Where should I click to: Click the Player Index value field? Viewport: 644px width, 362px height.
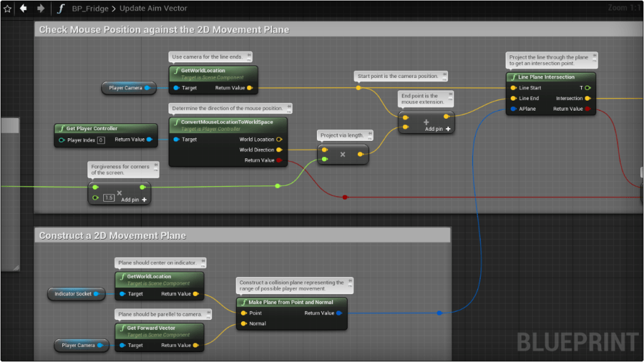101,140
